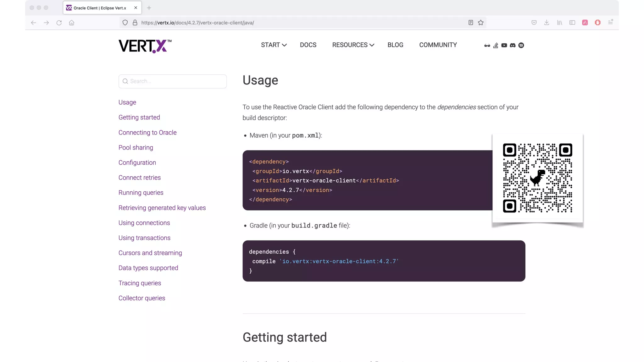Save page to Pocket
644x362 pixels.
[x=534, y=23]
